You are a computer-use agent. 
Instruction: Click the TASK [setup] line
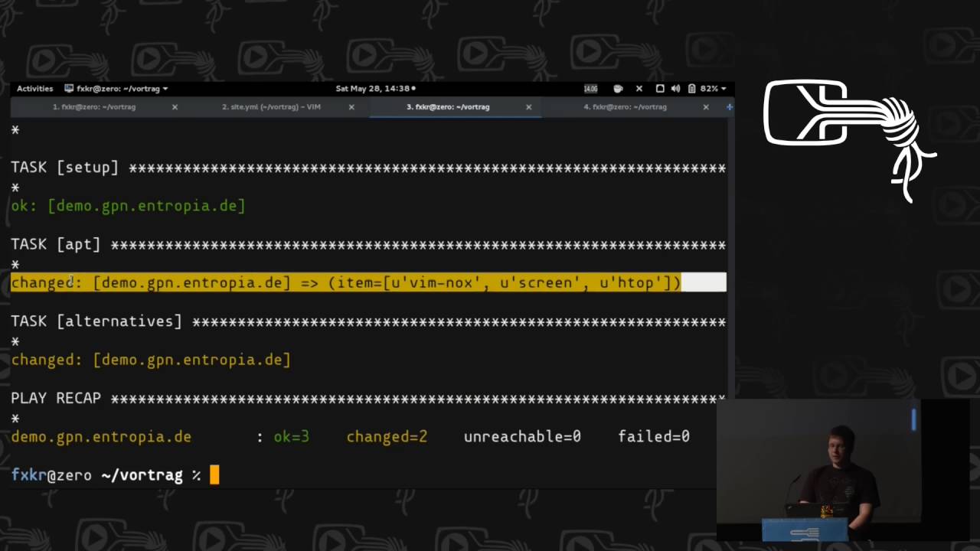tap(368, 168)
